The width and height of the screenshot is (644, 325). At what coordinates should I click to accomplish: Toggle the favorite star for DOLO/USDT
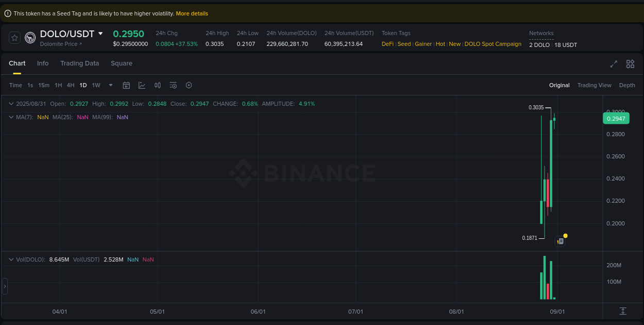coord(14,38)
